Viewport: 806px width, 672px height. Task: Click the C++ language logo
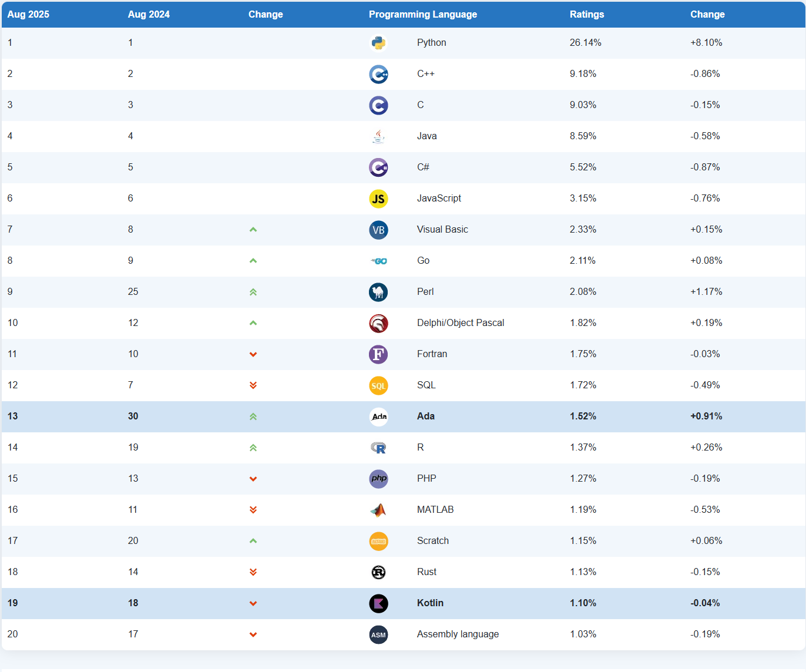pyautogui.click(x=378, y=74)
